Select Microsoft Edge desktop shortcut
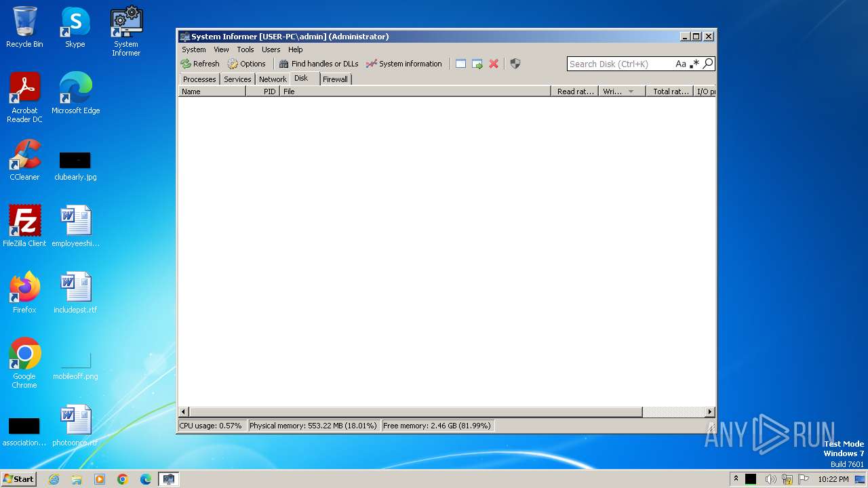 click(76, 94)
